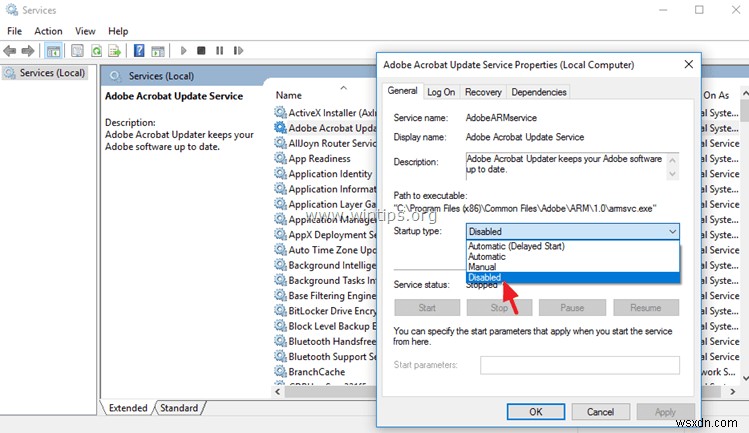The height and width of the screenshot is (433, 749).
Task: Select the Application Layer Gateway service row
Action: point(325,204)
